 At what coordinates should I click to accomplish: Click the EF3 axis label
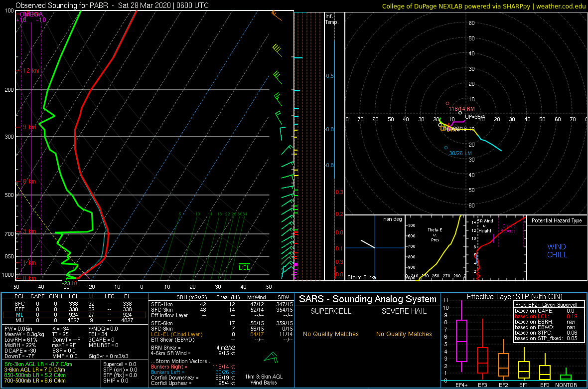click(483, 385)
